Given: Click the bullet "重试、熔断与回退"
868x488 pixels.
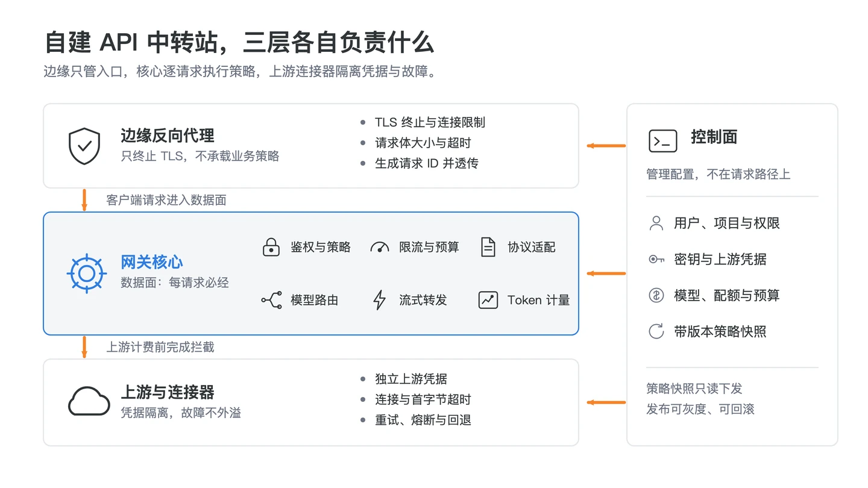Looking at the screenshot, I should coord(423,420).
